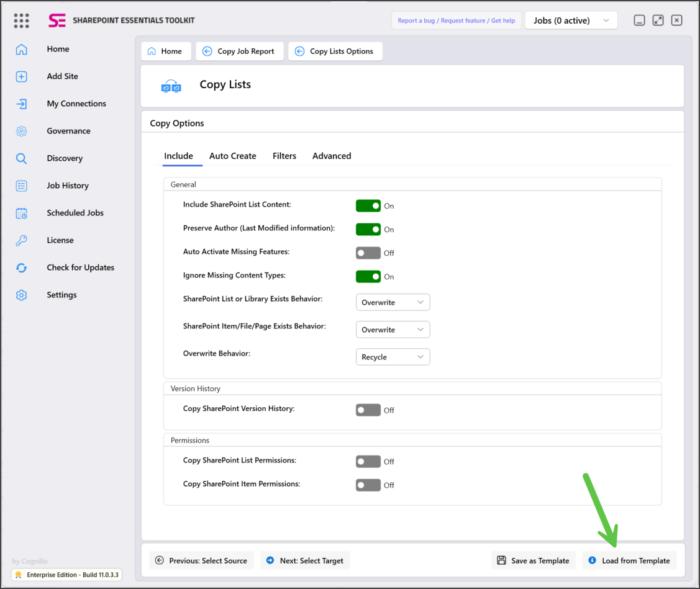
Task: Open Item/File/Page Exists Behavior dropdown
Action: tap(393, 330)
